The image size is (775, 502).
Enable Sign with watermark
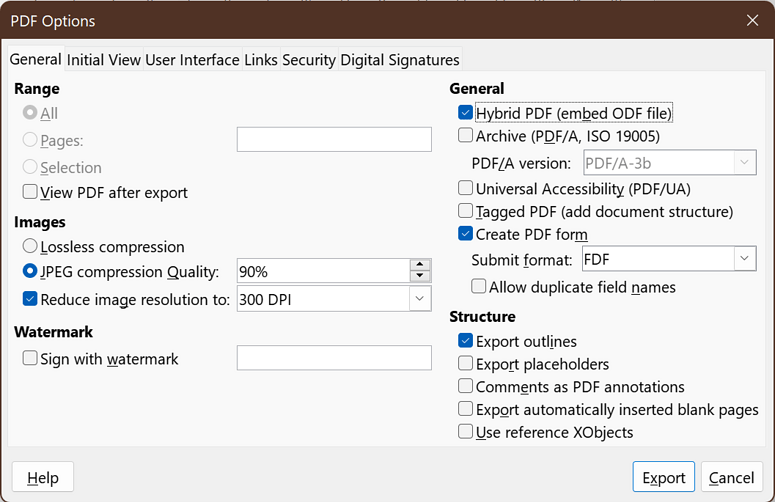pos(30,358)
